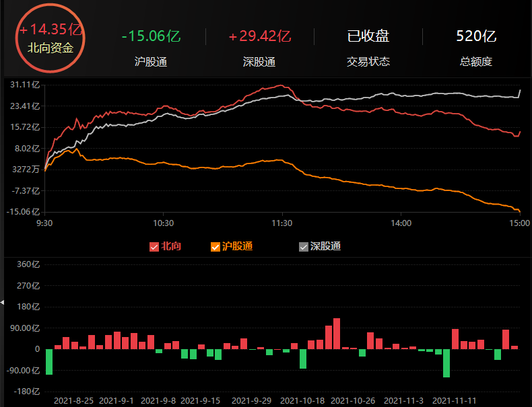Click the deepest green bar near 2021-11-11

coord(446,363)
